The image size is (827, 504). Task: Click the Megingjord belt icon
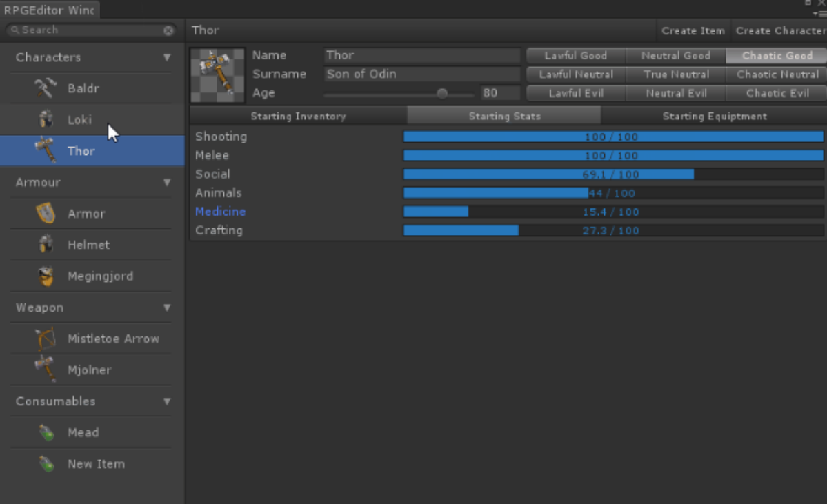click(46, 276)
